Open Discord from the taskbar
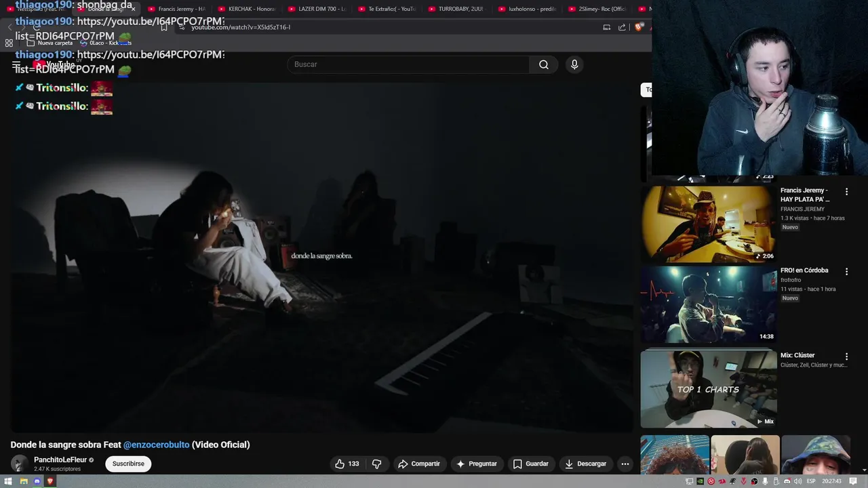 tap(37, 481)
